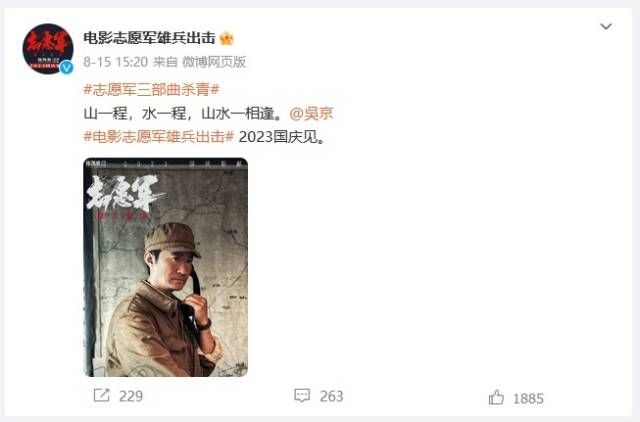Open hashtag #志愿军三部曲杀青#
640x422 pixels.
(151, 89)
